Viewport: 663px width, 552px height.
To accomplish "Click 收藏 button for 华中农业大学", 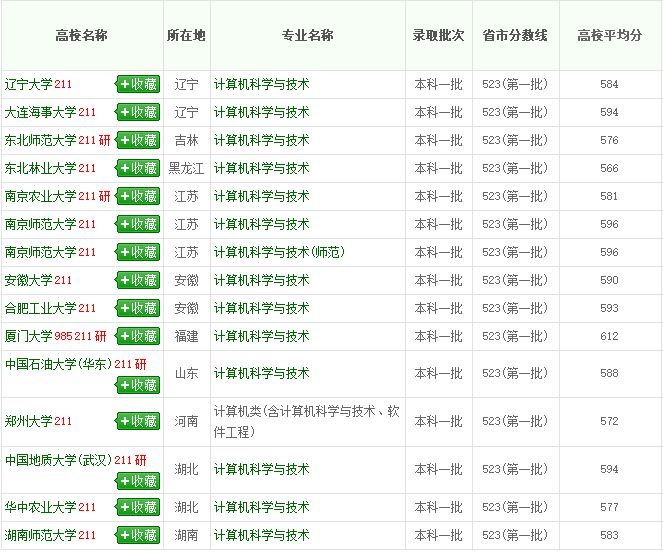I will click(x=138, y=507).
